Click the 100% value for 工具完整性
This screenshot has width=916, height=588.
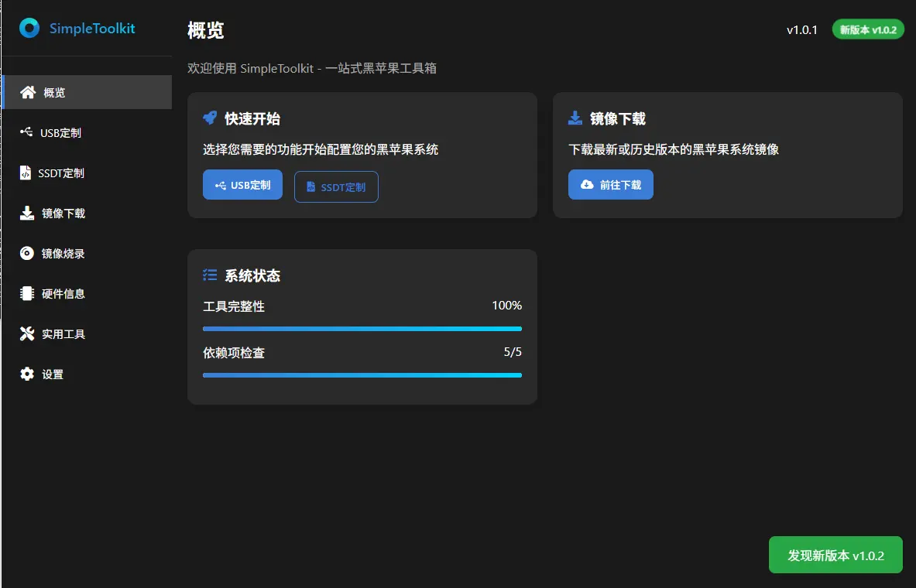point(507,306)
